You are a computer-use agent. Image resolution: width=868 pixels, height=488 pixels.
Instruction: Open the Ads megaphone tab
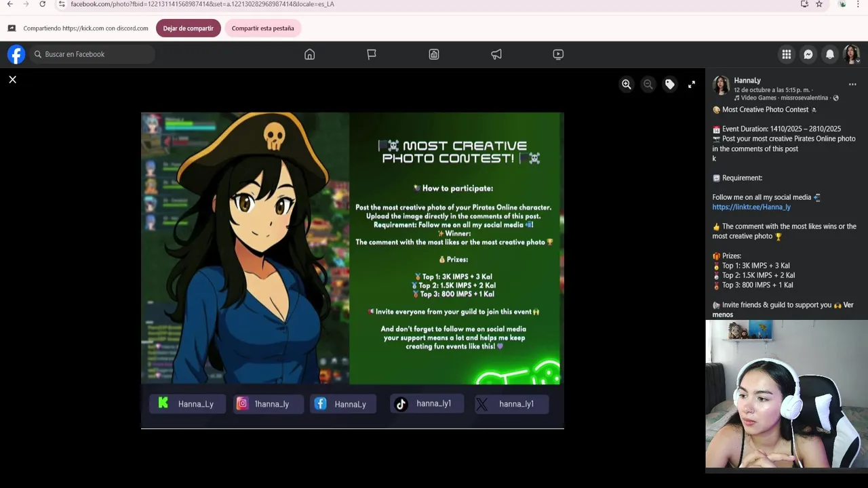pos(496,54)
